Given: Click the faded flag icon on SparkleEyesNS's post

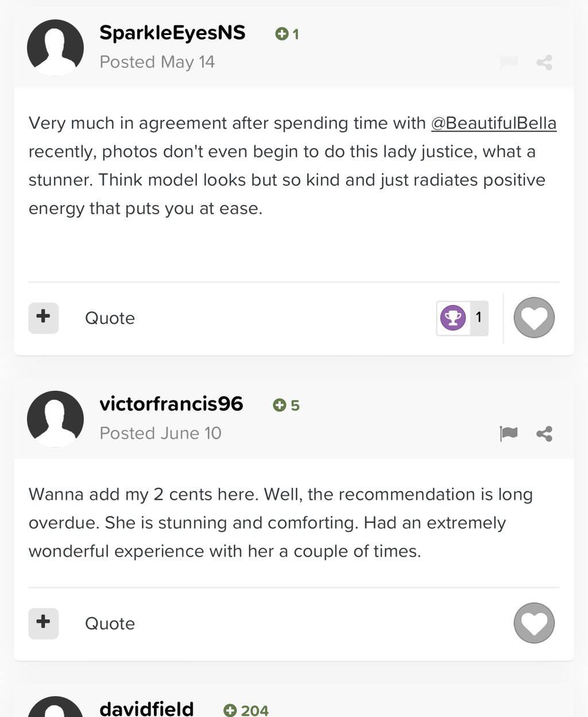Looking at the screenshot, I should [508, 62].
